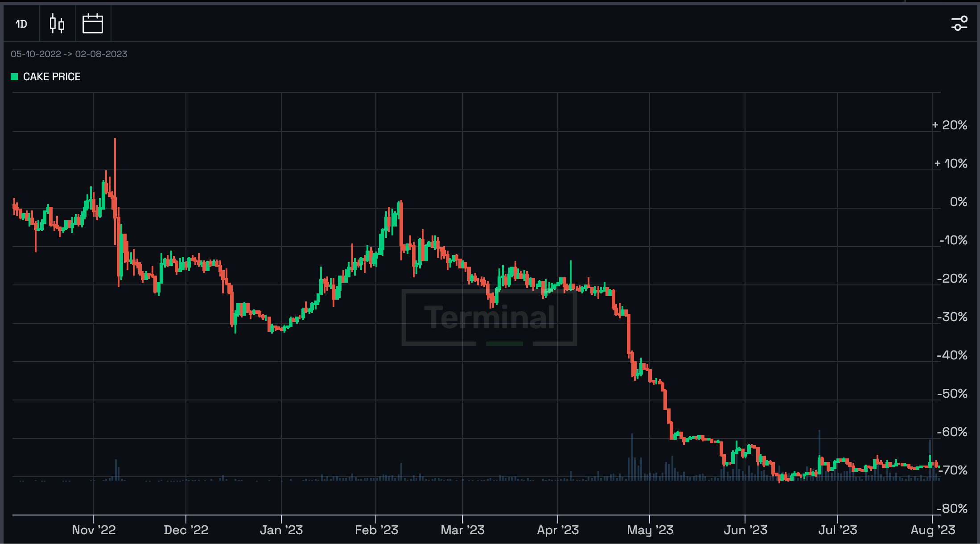Click the 0% price axis label
980x544 pixels.
[959, 202]
